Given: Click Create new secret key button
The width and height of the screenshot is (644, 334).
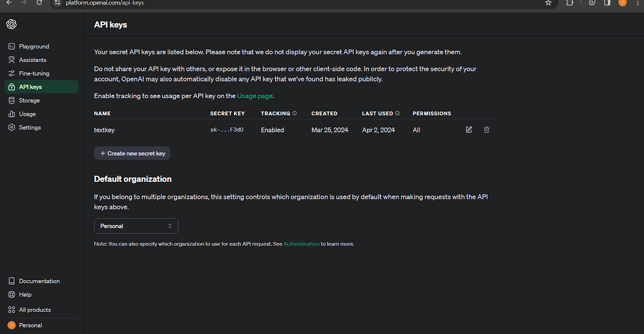Looking at the screenshot, I should [132, 153].
